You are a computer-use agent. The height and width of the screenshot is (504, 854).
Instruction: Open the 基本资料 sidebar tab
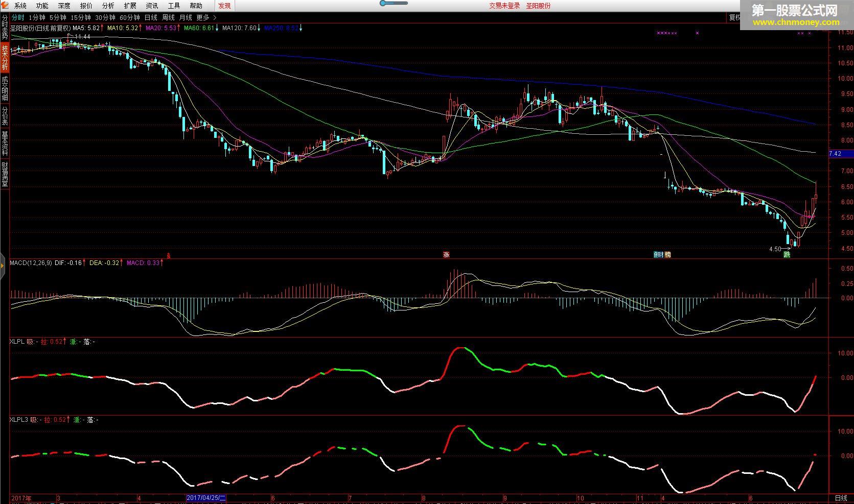[5, 143]
